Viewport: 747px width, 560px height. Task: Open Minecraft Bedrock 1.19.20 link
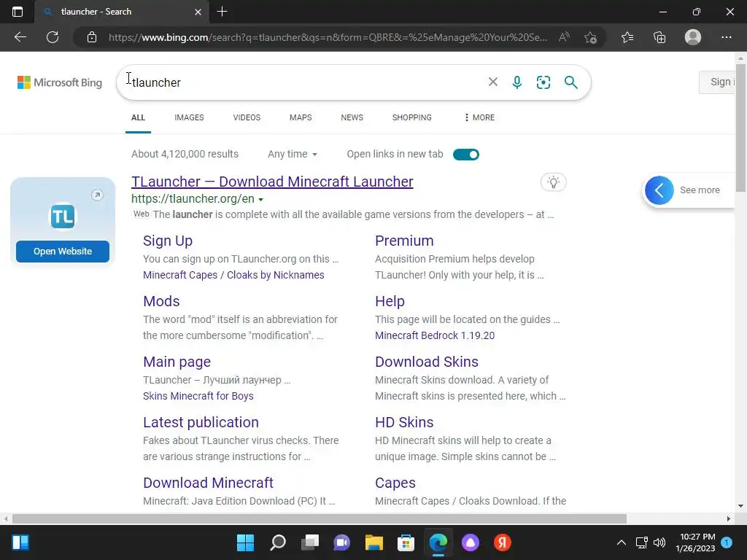(x=435, y=335)
